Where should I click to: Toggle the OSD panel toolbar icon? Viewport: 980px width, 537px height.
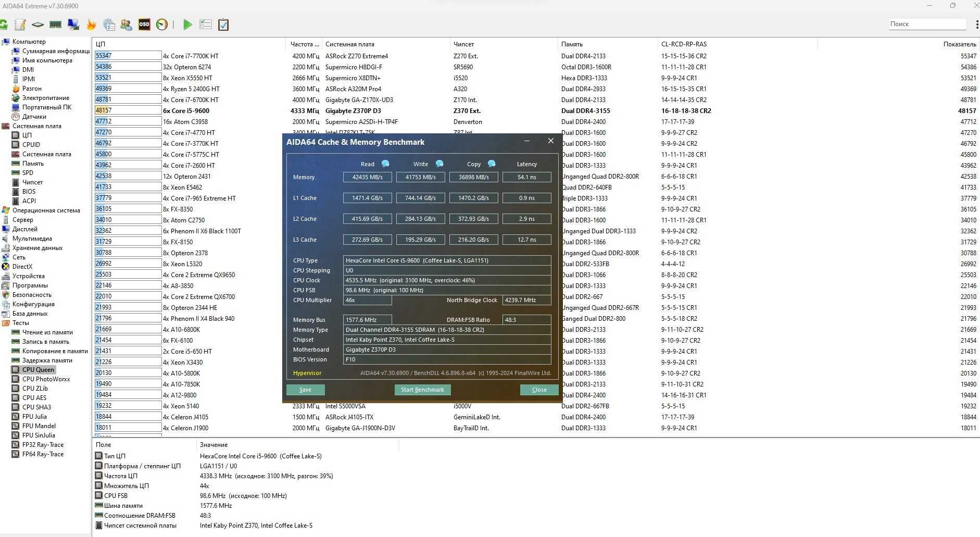point(144,24)
